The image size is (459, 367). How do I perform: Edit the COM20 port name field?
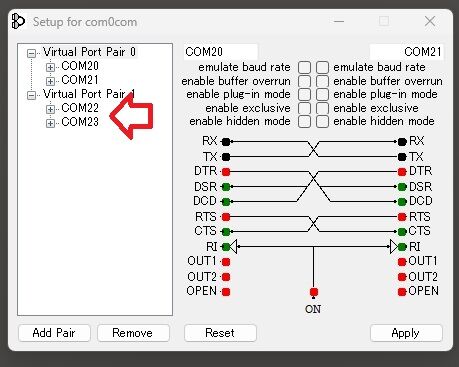click(x=220, y=52)
